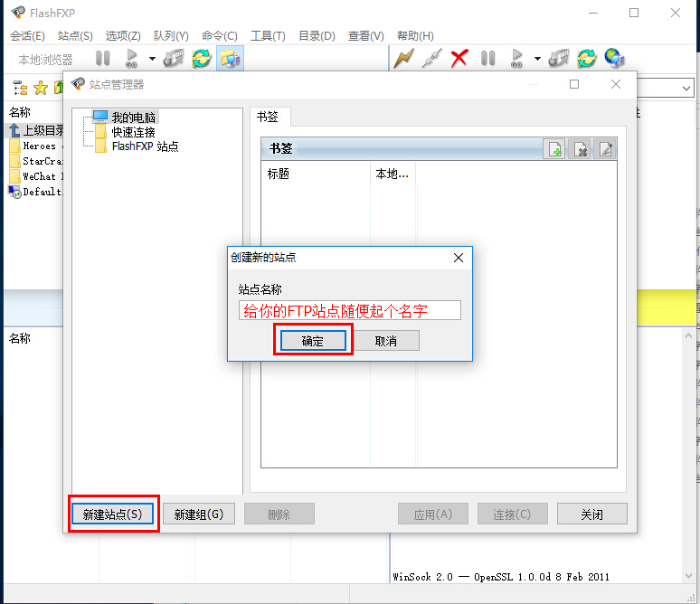Open dropdown arrow beside right Go icon
This screenshot has height=604, width=700.
[537, 59]
